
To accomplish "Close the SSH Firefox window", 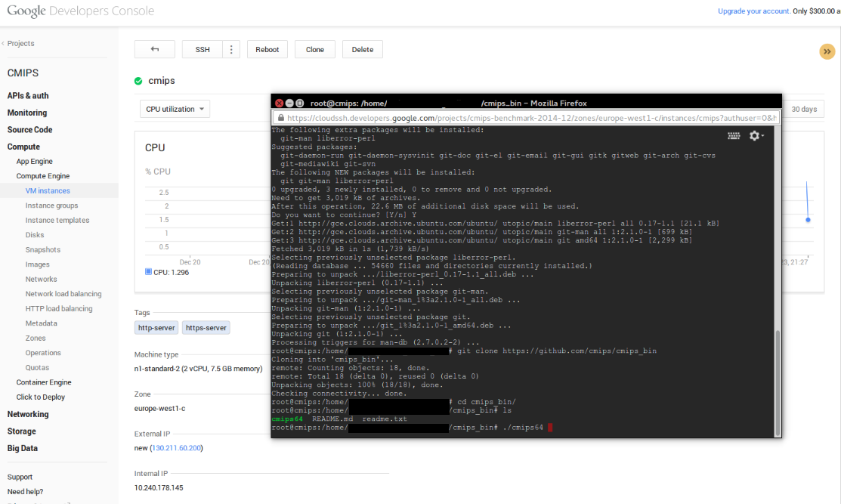I will [x=279, y=103].
